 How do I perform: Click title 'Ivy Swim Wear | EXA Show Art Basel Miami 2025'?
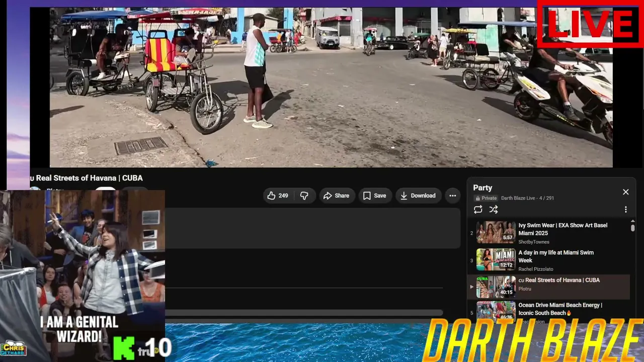click(562, 229)
